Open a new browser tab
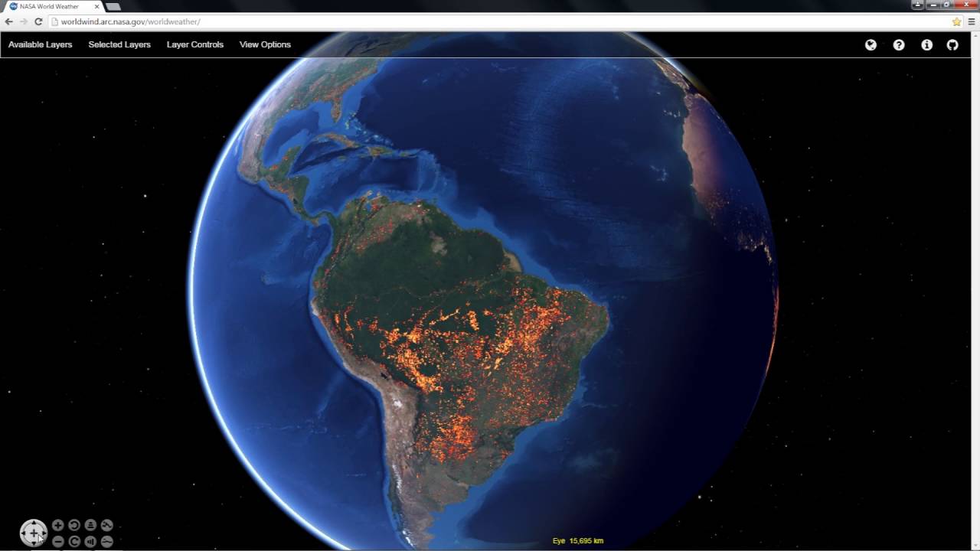Screen dimensions: 980x551 click(113, 7)
